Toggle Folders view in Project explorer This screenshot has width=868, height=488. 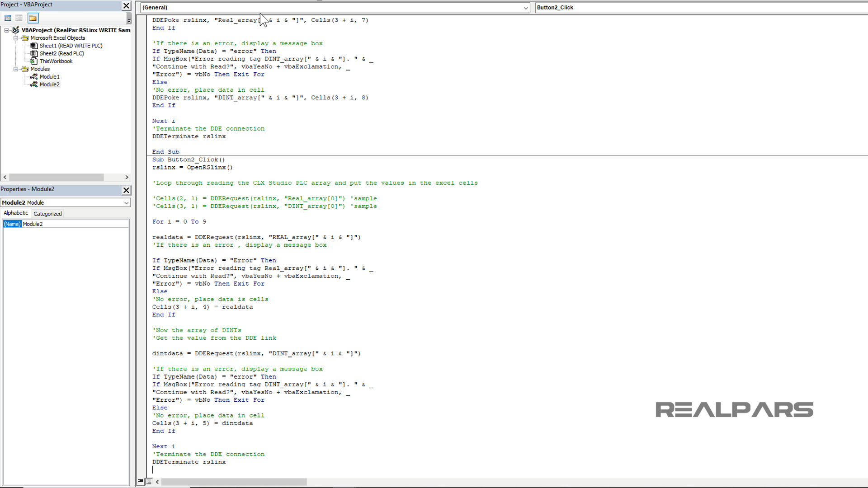pos(33,18)
